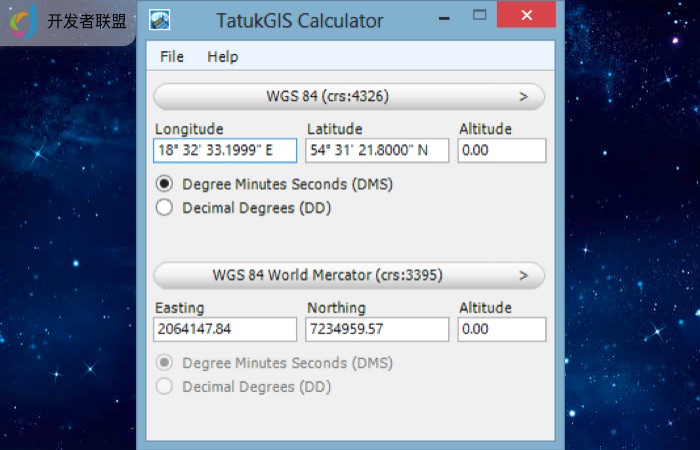Select source Decimal Degrees (DD) option
Image resolution: width=700 pixels, height=450 pixels.
click(x=165, y=208)
